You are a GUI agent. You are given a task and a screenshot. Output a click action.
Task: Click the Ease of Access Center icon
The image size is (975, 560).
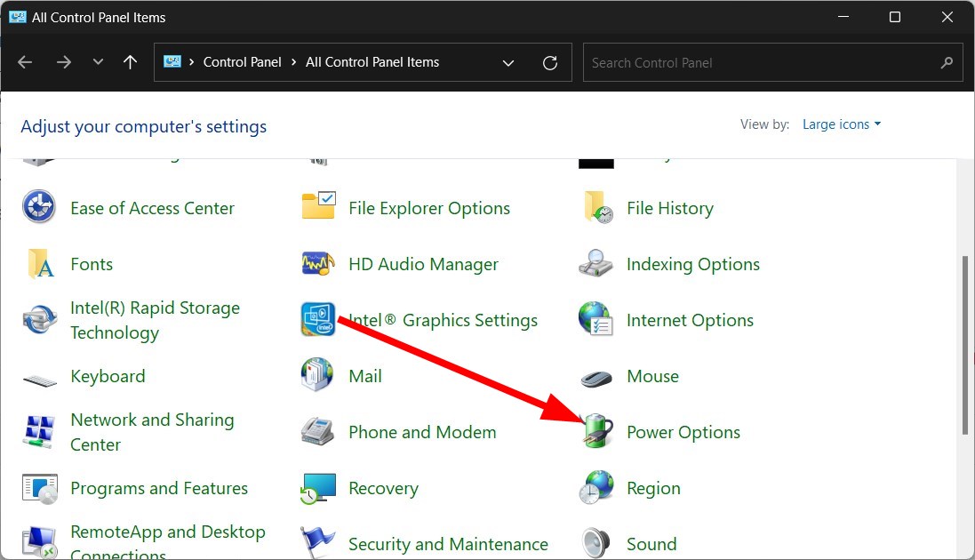point(39,208)
